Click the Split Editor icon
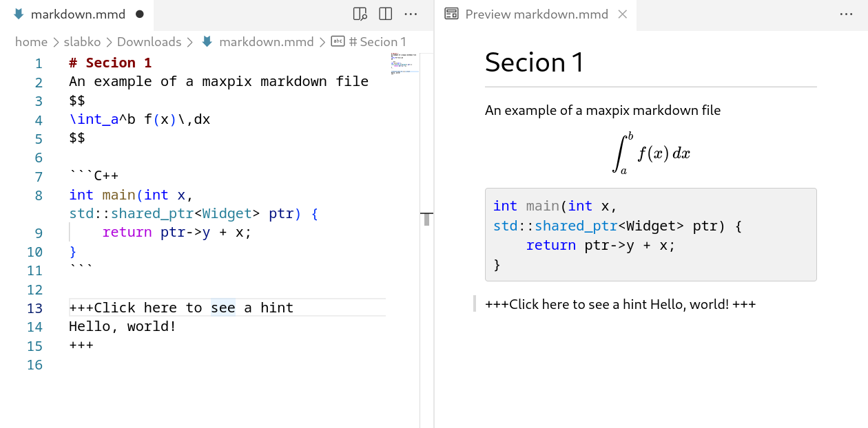This screenshot has height=428, width=868. 384,14
